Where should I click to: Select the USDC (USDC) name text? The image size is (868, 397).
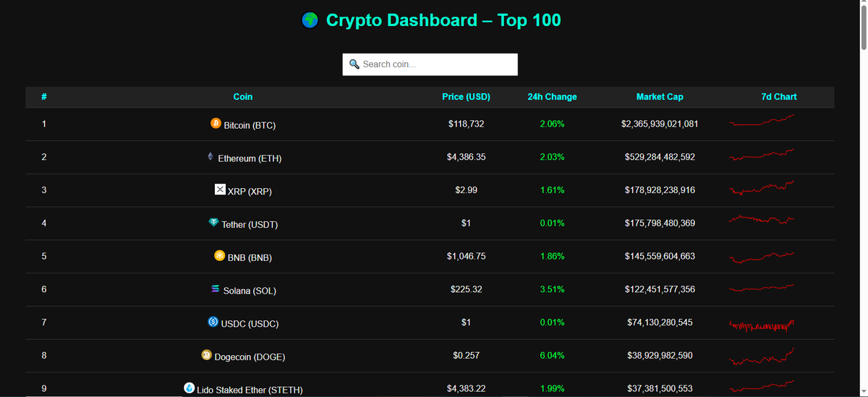(250, 324)
